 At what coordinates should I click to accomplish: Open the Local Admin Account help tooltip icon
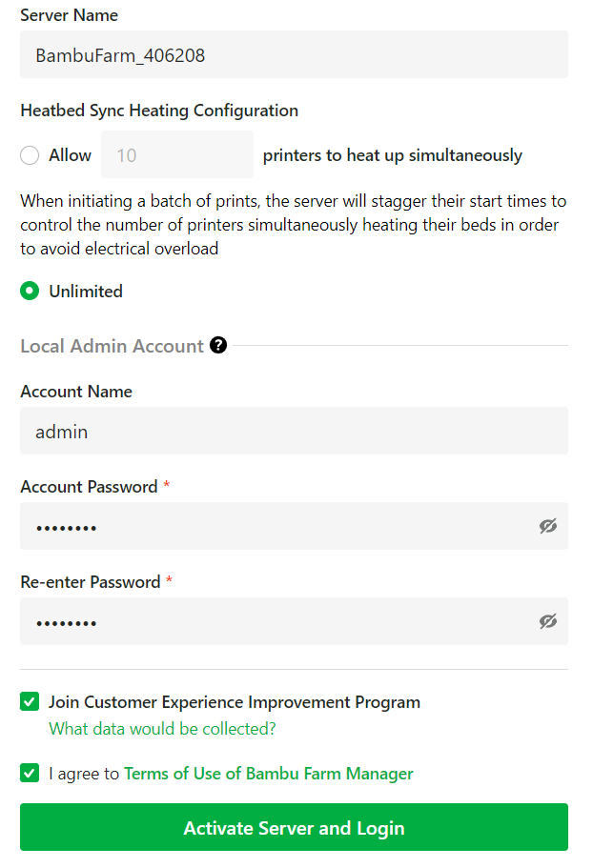pos(218,345)
